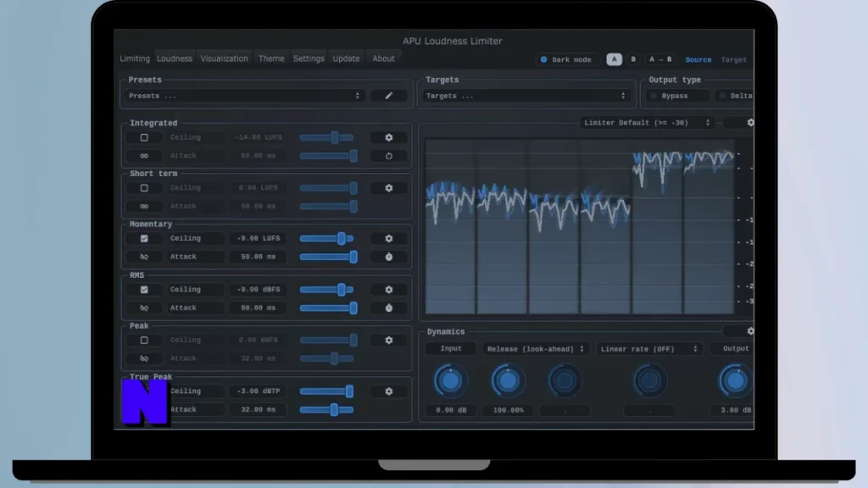Image resolution: width=868 pixels, height=488 pixels.
Task: Adjust RMS ceiling slider
Action: (326, 290)
